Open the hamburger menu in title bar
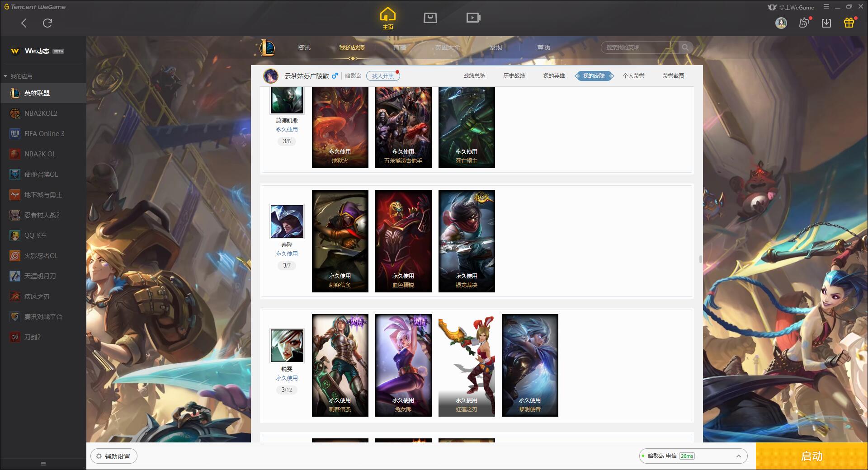The height and width of the screenshot is (470, 868). click(826, 7)
